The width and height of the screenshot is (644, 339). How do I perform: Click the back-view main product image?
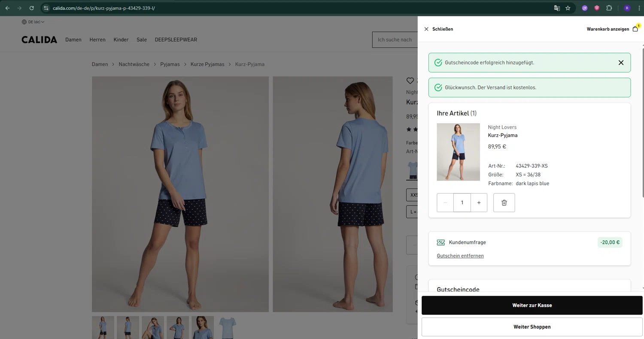(333, 194)
